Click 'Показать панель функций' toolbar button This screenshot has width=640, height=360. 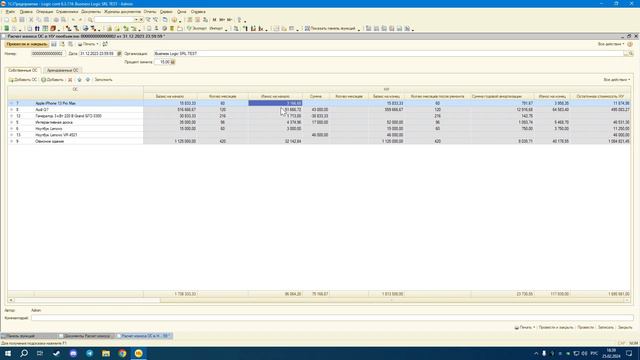(330, 29)
